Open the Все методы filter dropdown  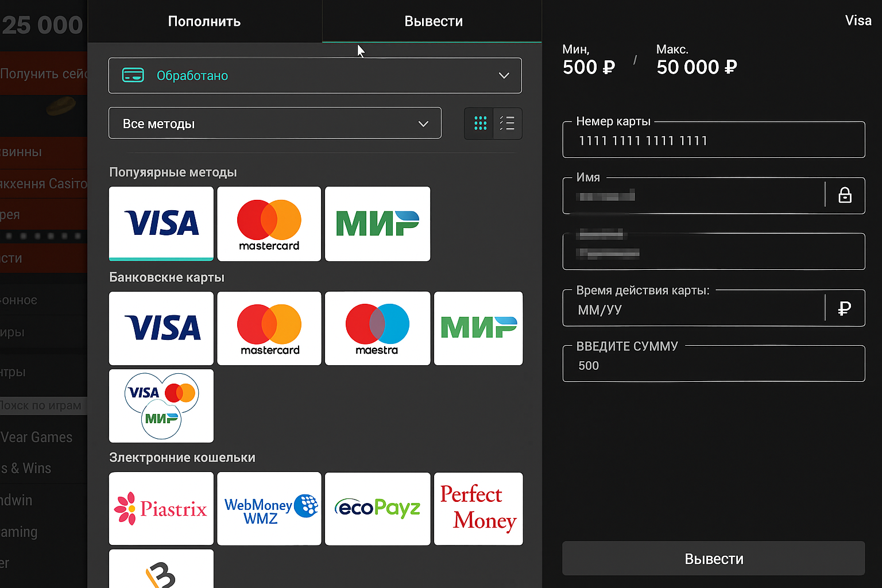(x=274, y=123)
